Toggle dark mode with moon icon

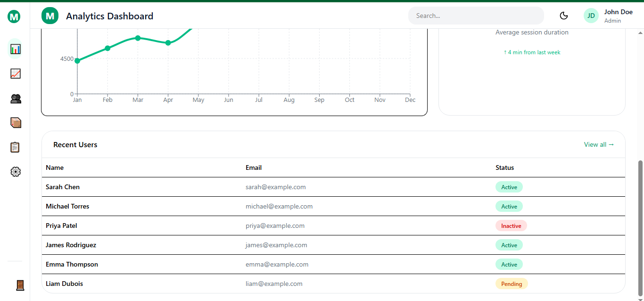(x=563, y=16)
